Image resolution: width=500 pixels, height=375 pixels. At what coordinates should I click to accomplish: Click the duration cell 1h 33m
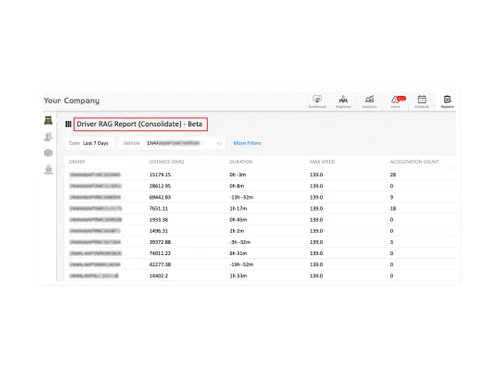click(238, 276)
